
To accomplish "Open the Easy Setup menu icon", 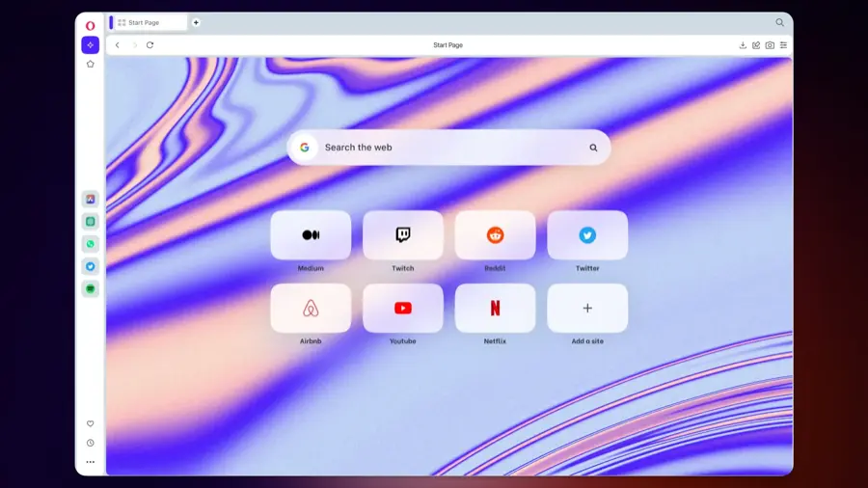I will coord(783,45).
